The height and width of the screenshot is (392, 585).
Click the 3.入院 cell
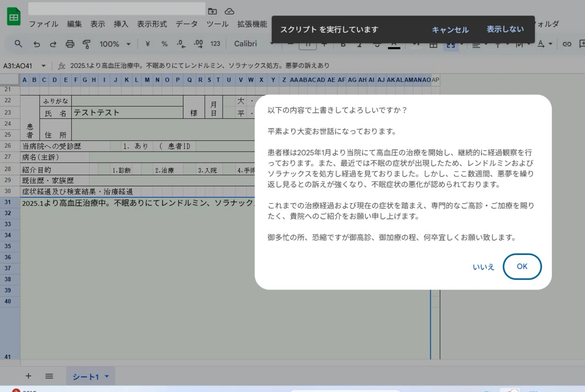207,170
